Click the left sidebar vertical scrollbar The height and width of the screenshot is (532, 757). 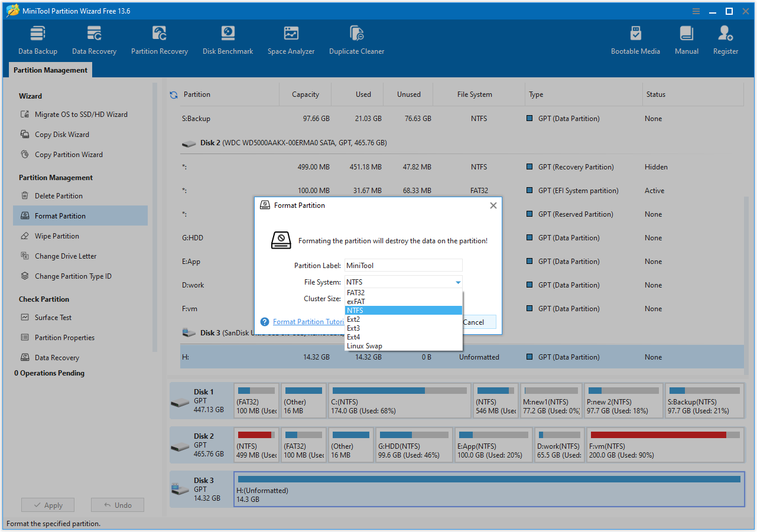click(155, 218)
